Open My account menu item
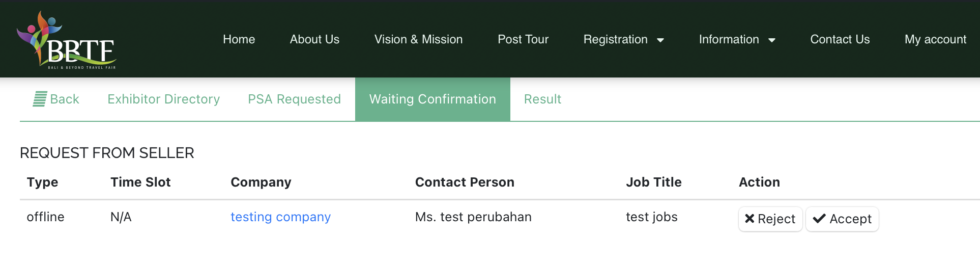 (x=935, y=39)
